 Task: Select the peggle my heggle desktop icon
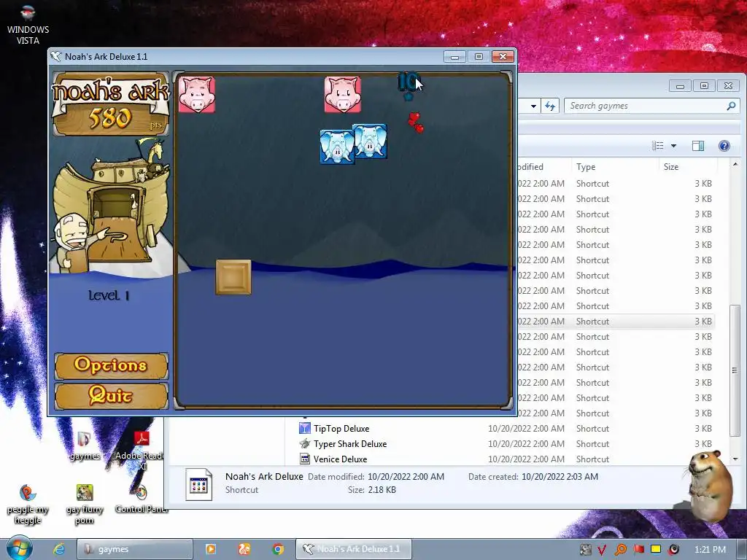[x=28, y=504]
